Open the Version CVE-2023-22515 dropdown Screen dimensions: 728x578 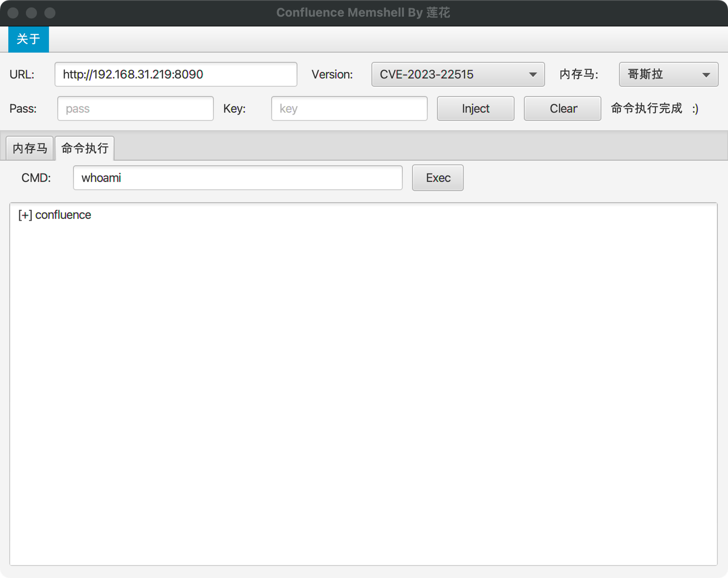(458, 74)
